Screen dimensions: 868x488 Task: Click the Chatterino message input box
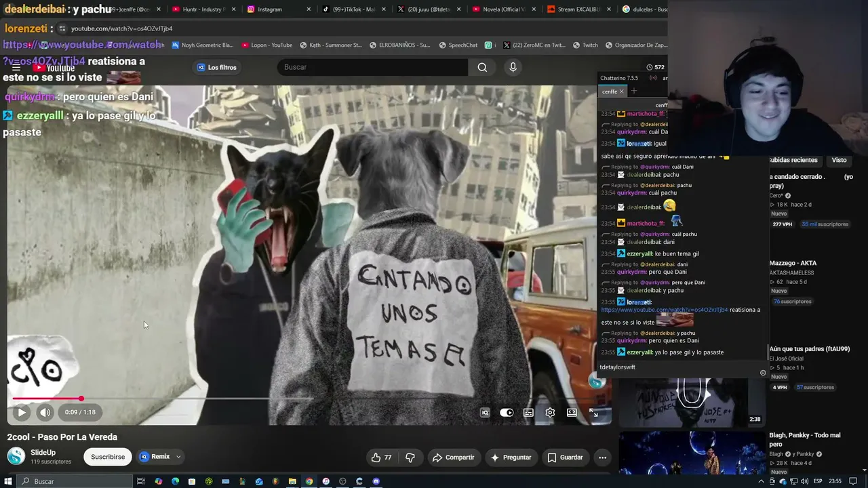tap(678, 367)
